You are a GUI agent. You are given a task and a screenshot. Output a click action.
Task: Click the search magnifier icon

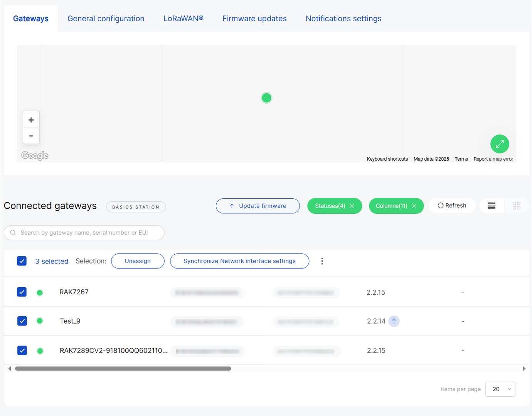(x=13, y=233)
